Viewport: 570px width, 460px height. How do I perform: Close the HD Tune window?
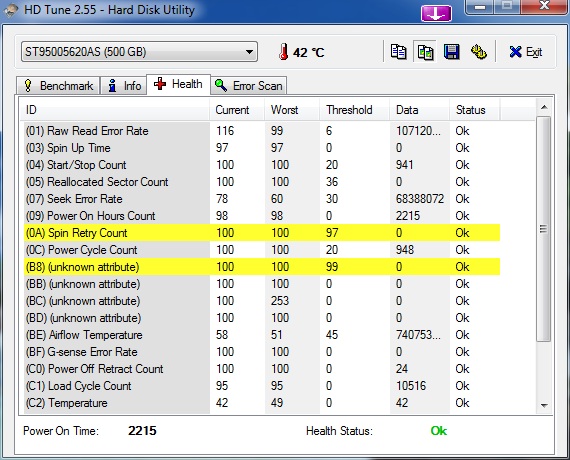click(544, 6)
